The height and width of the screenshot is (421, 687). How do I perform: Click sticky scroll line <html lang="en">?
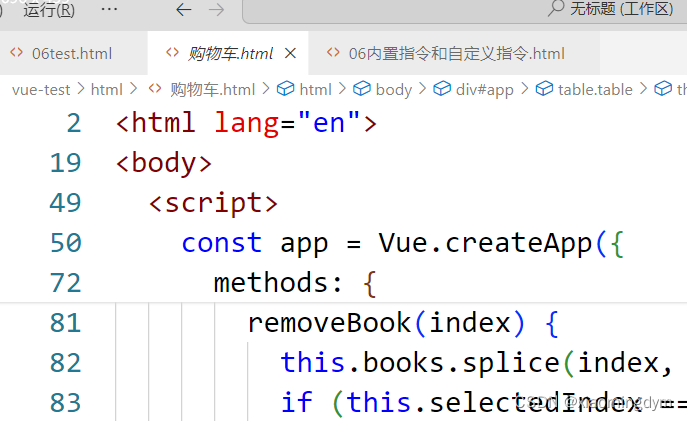246,123
